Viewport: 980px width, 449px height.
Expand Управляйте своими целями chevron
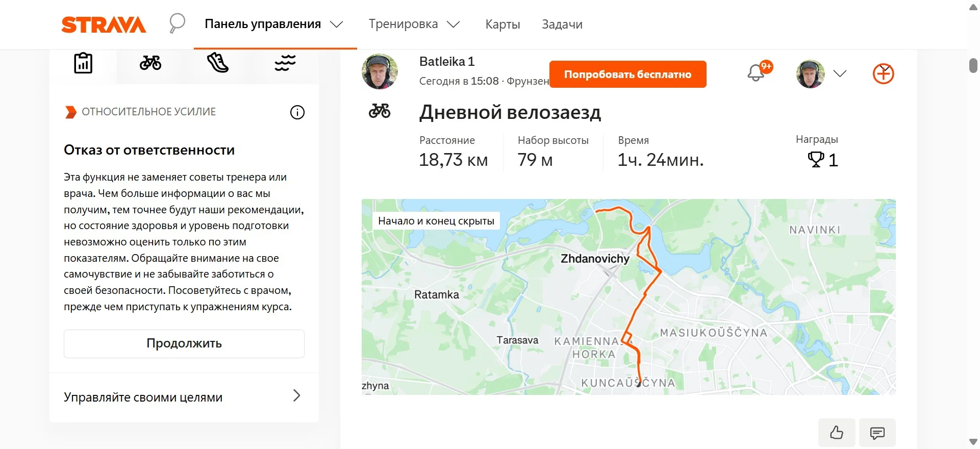pos(296,396)
